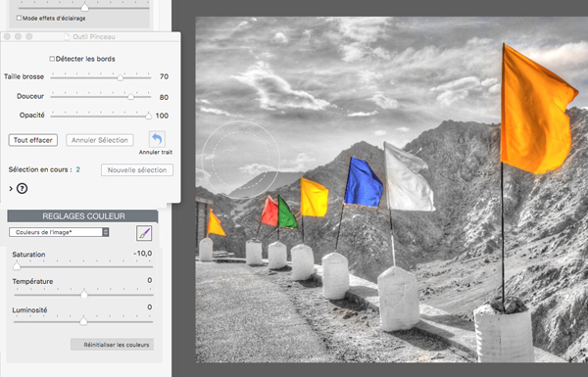Enable the Détecter les bords checkbox

pyautogui.click(x=52, y=59)
